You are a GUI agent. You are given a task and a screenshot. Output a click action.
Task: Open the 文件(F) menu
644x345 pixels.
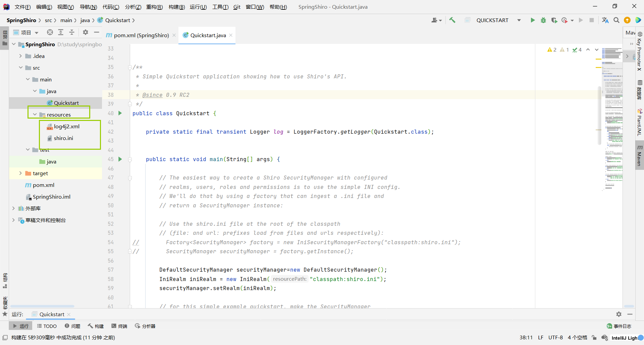(x=23, y=7)
